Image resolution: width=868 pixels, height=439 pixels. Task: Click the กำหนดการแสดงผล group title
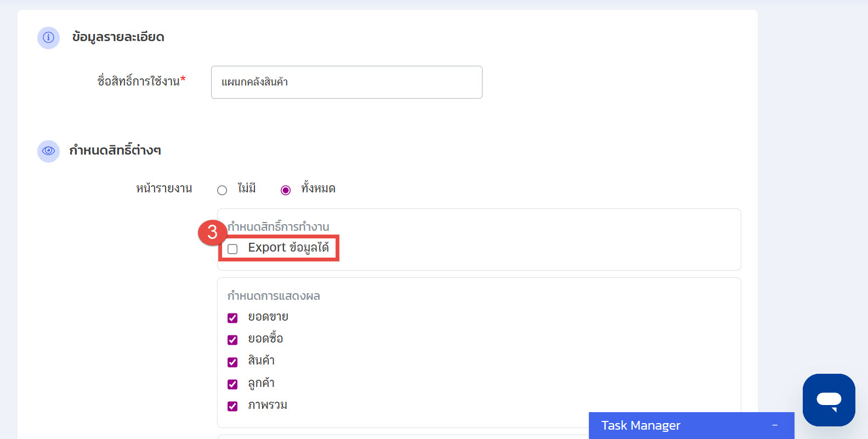tap(274, 296)
